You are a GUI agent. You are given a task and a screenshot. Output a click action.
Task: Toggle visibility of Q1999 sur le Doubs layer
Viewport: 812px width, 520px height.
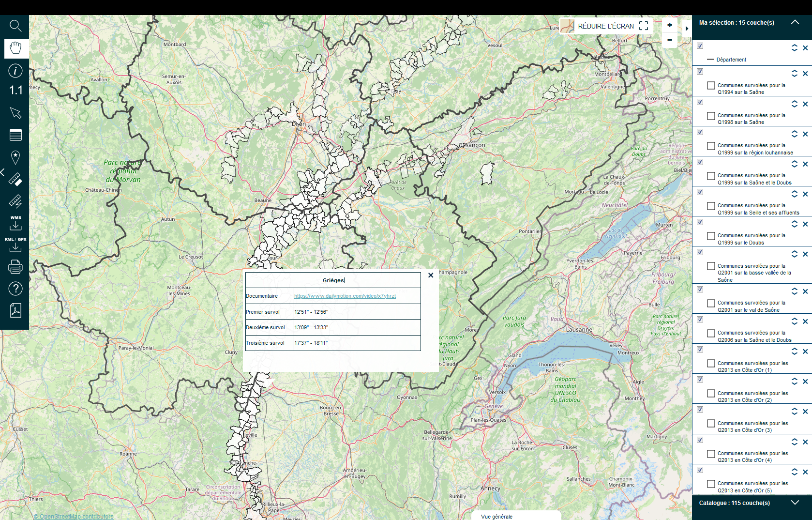(x=700, y=222)
